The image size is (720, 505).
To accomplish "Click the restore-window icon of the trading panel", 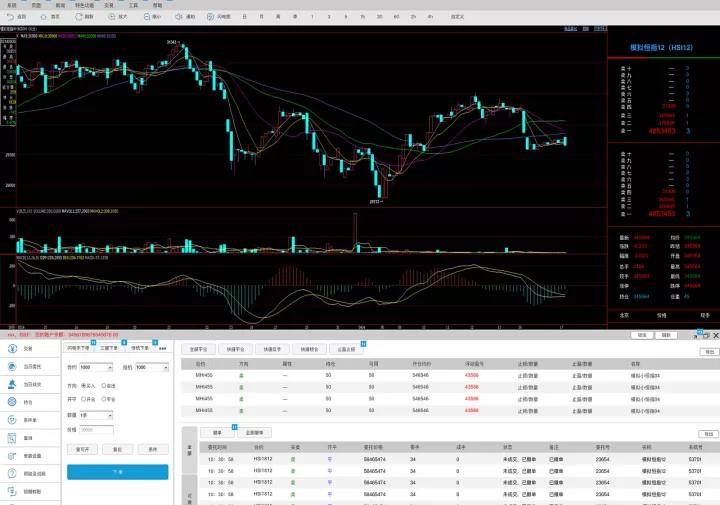I will 706,336.
